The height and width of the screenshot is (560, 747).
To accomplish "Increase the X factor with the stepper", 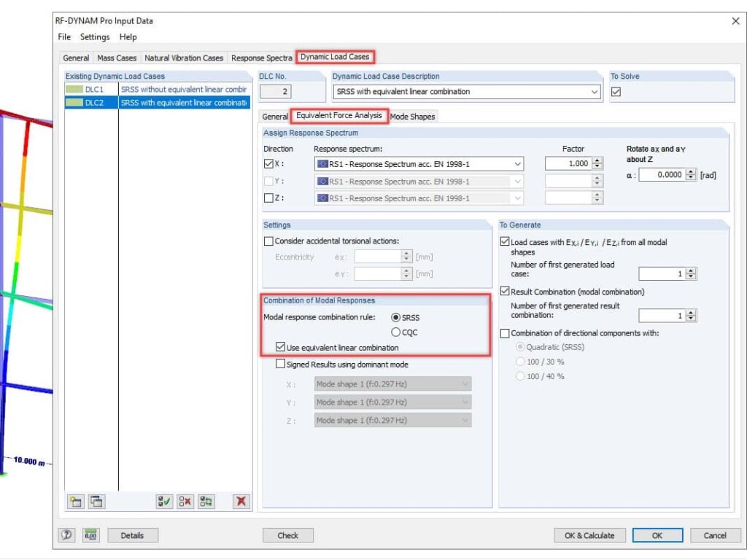I will tap(597, 160).
